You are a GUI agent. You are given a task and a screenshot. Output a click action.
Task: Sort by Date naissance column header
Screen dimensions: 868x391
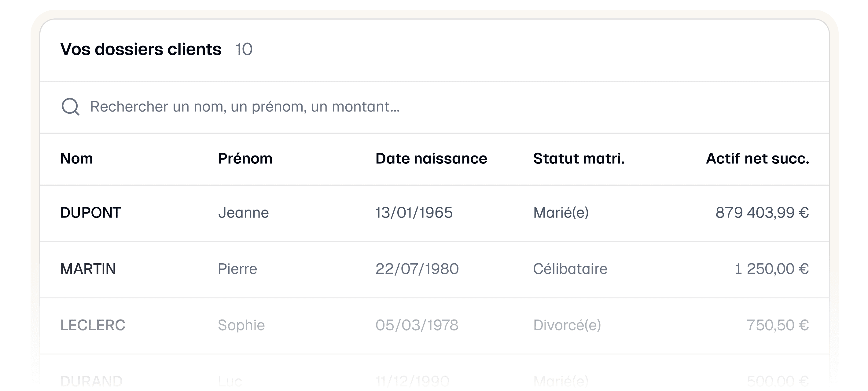(x=431, y=159)
